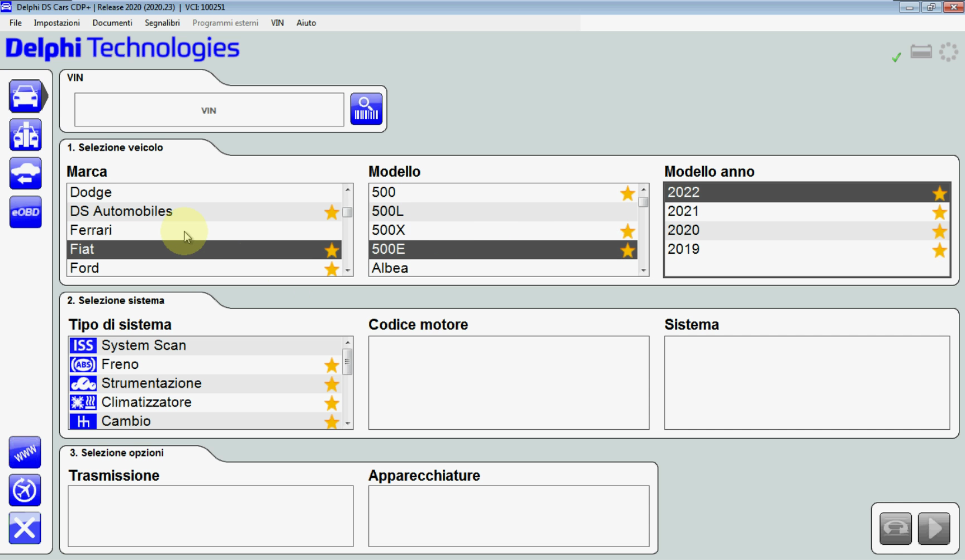Toggle favorite star for Strumentazione
This screenshot has width=965, height=560.
(332, 384)
